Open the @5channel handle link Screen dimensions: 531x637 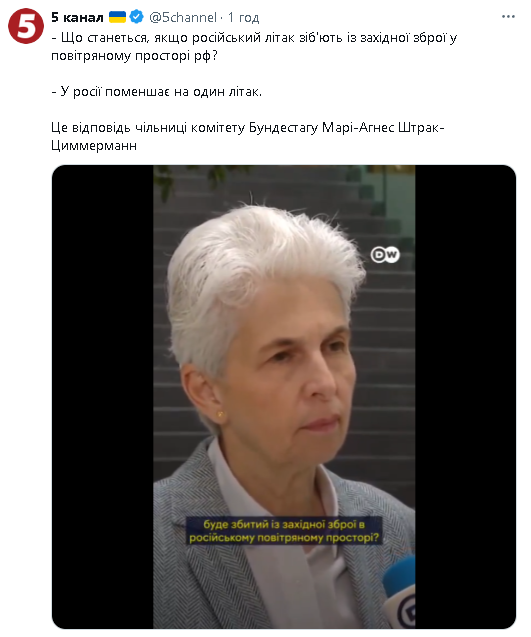[183, 17]
